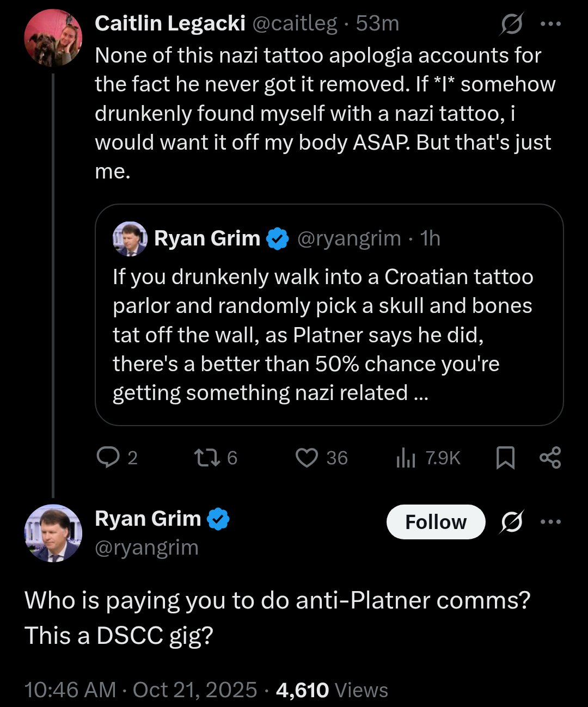This screenshot has width=588, height=707.
Task: View the 4,610 Views count
Action: (x=332, y=690)
